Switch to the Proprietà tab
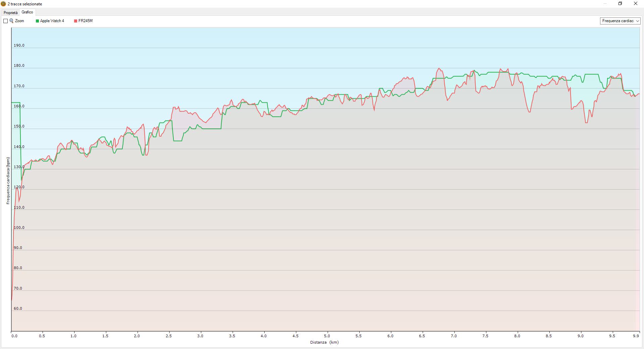Screen dimensions: 644x349 pos(10,12)
